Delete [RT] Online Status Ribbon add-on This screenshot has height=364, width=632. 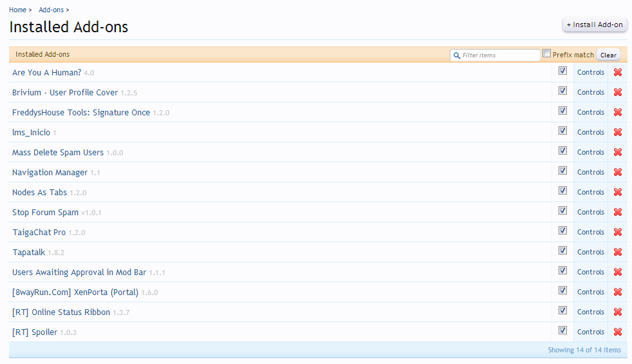pos(617,312)
